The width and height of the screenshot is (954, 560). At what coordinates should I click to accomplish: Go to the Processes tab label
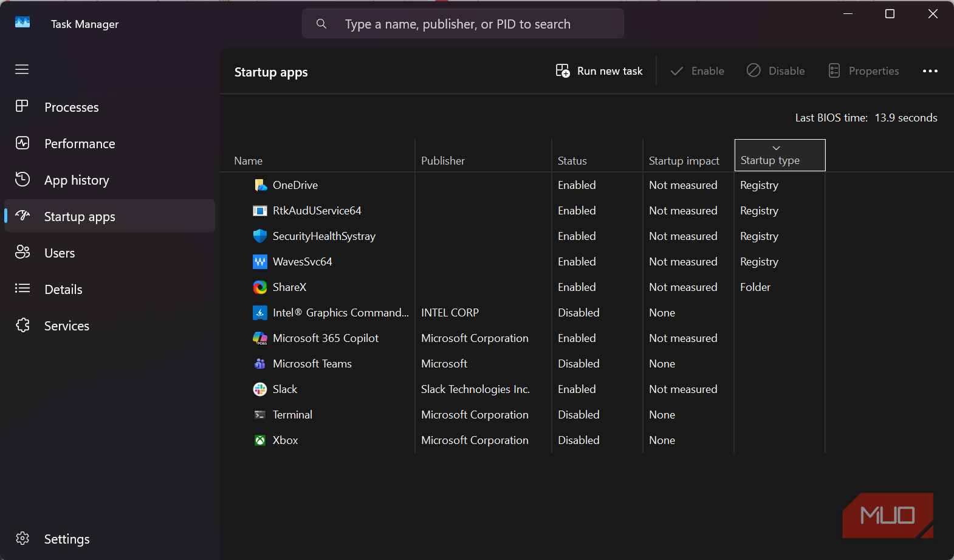[72, 108]
